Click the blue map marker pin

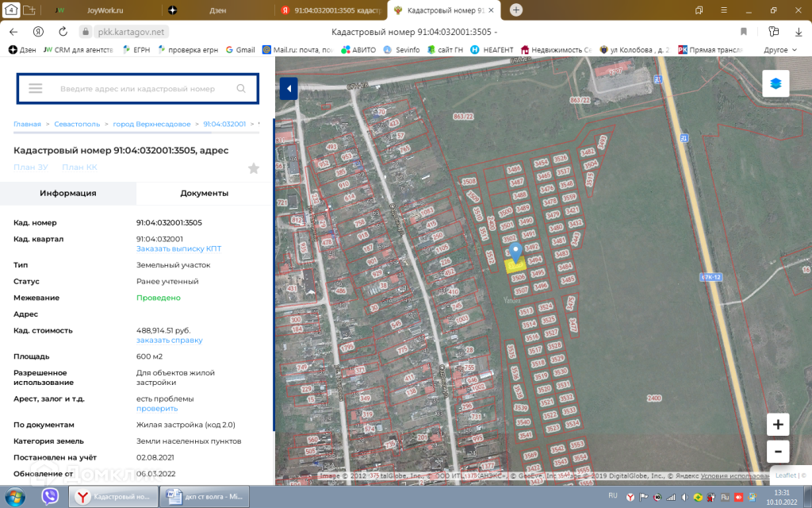515,252
